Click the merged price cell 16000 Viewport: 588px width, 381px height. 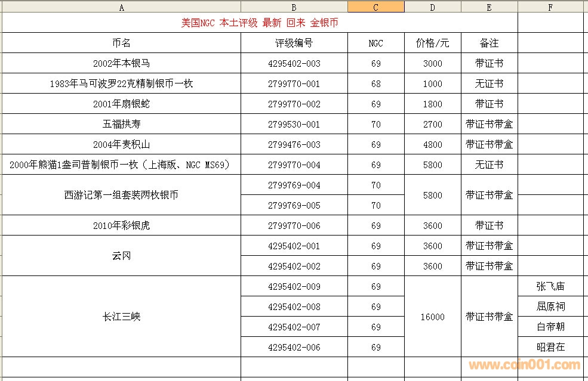(432, 317)
